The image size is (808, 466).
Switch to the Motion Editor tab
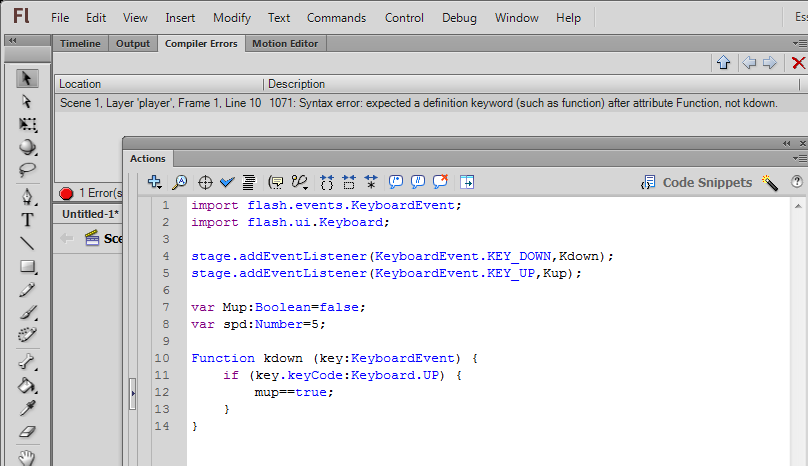pyautogui.click(x=285, y=44)
